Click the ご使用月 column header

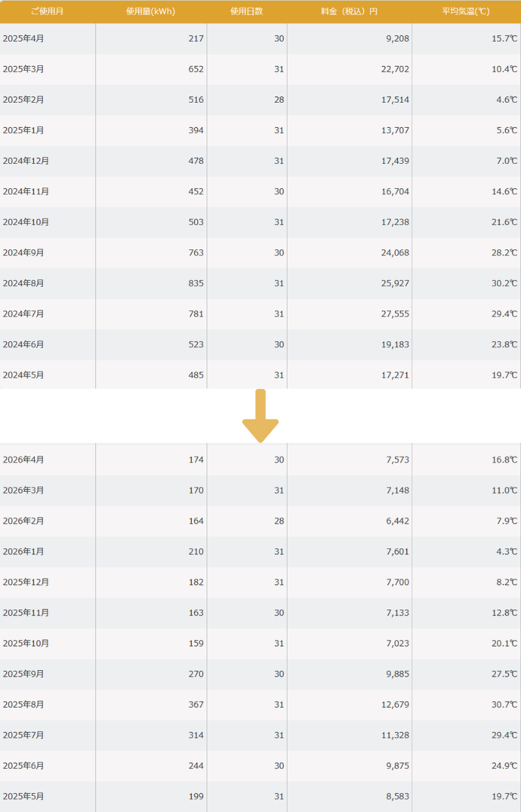[47, 11]
